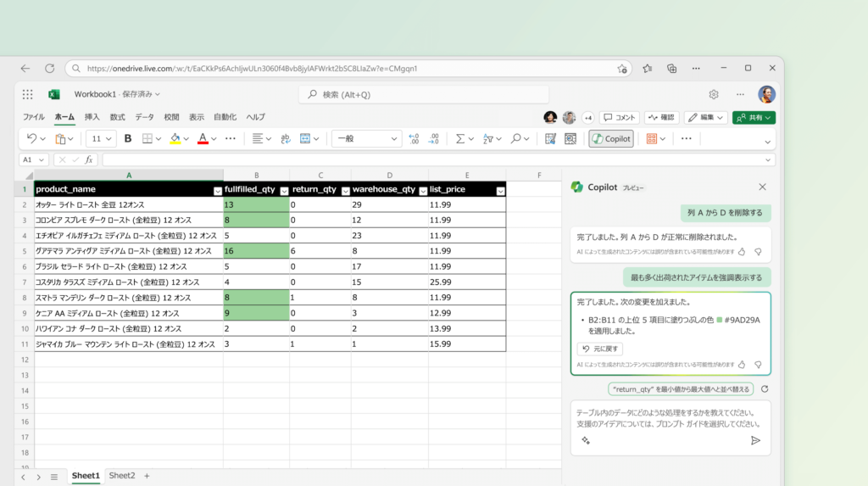
Task: Open the user profile avatar
Action: pyautogui.click(x=766, y=94)
